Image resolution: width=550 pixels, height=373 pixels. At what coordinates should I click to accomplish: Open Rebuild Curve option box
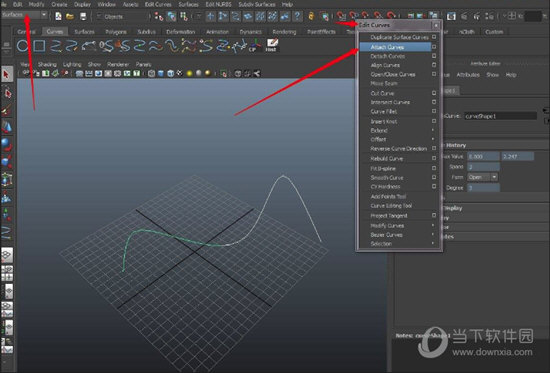click(x=434, y=158)
